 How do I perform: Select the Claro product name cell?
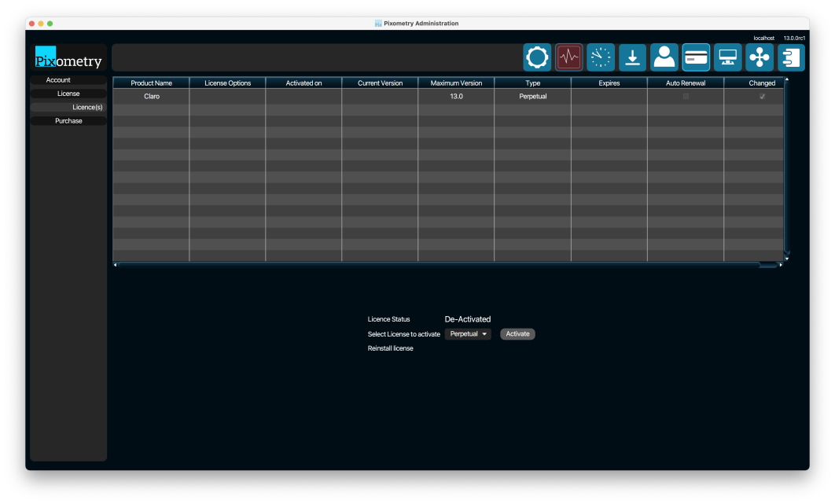click(151, 97)
